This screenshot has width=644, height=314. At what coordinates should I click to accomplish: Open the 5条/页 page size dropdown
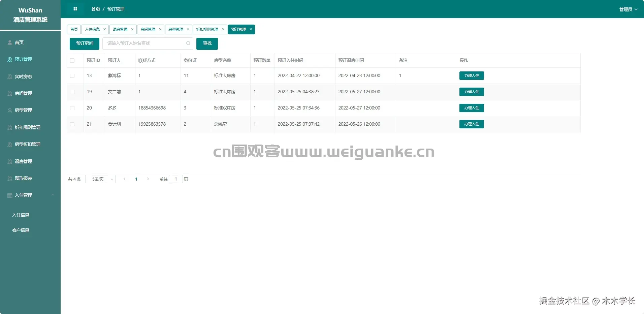tap(100, 179)
